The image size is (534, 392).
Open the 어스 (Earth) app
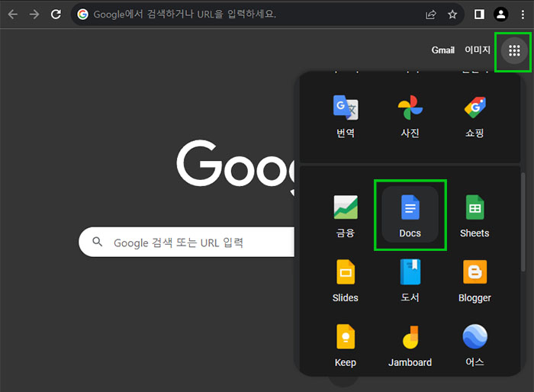[474, 344]
